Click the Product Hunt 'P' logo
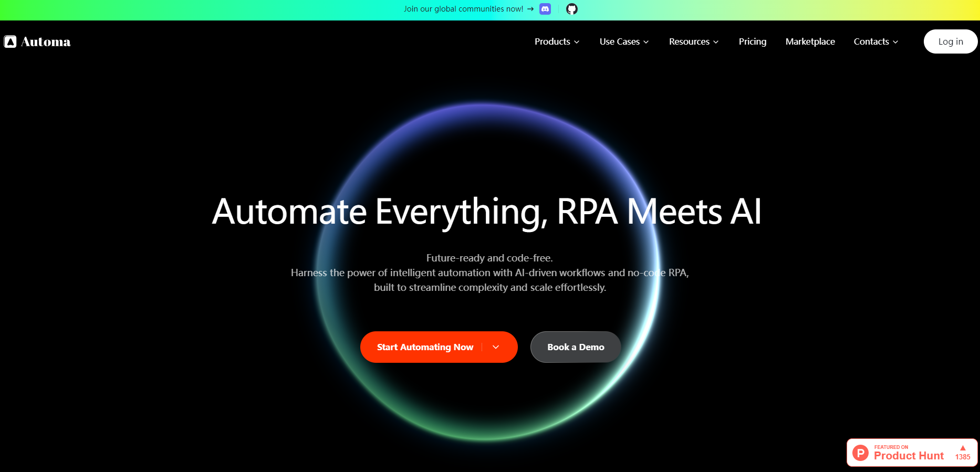 click(x=860, y=453)
